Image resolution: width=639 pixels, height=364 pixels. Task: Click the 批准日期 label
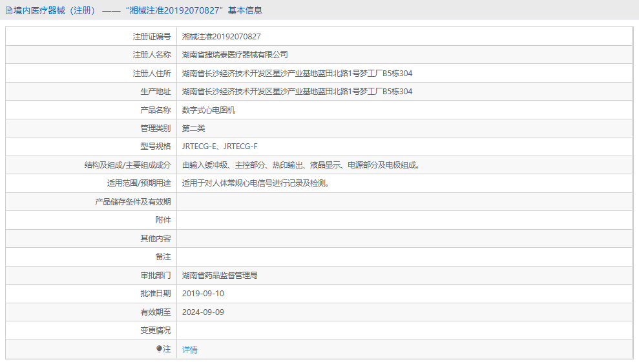coord(156,294)
